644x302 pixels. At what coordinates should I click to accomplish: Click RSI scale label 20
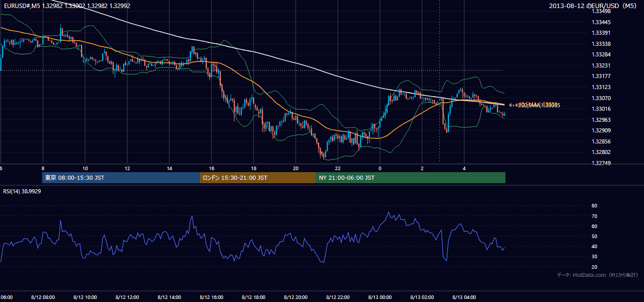click(594, 267)
